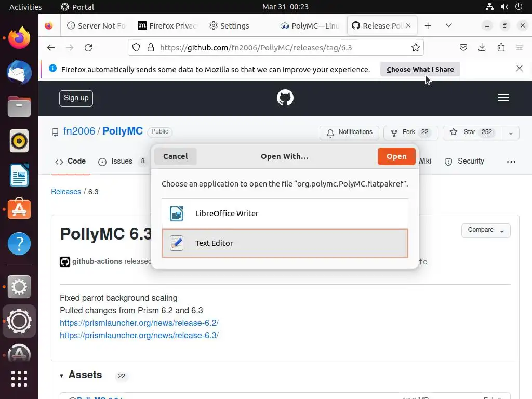The image size is (532, 399).
Task: Collapse the Assets section triangle
Action: 61,376
